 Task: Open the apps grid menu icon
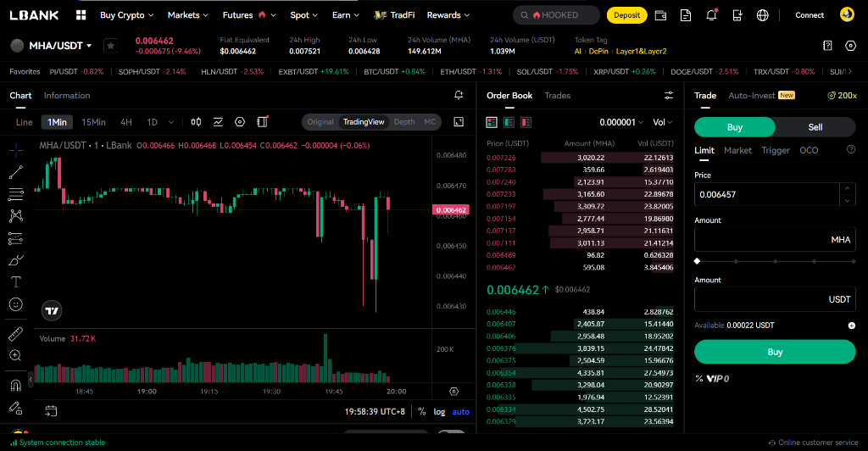[81, 15]
